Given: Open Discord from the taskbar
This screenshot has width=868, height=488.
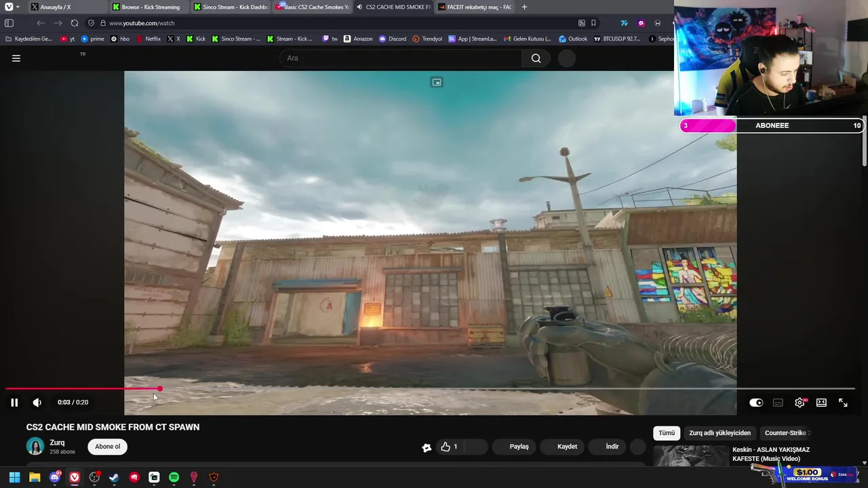Looking at the screenshot, I should point(55,477).
